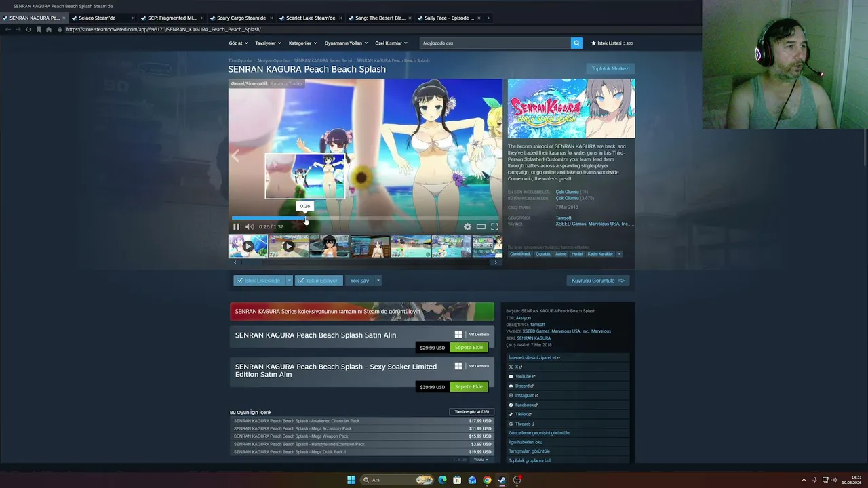Click the Mağazada ara search field
This screenshot has height=488, width=868.
pos(495,43)
